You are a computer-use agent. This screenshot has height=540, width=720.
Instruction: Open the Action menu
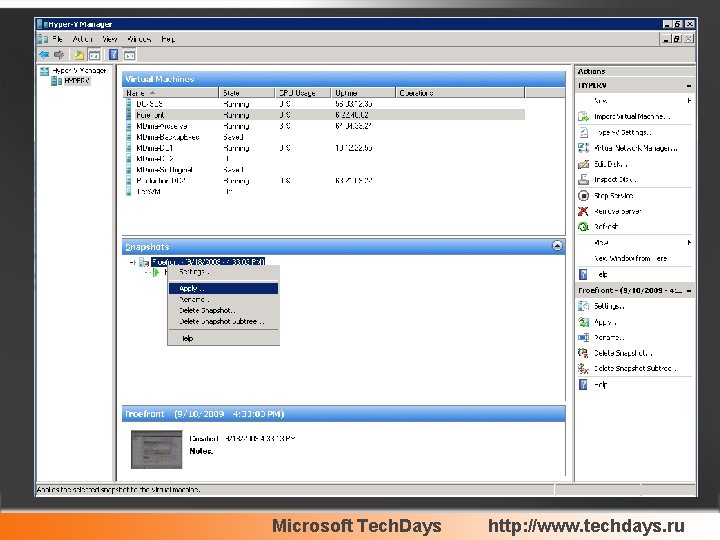click(83, 39)
